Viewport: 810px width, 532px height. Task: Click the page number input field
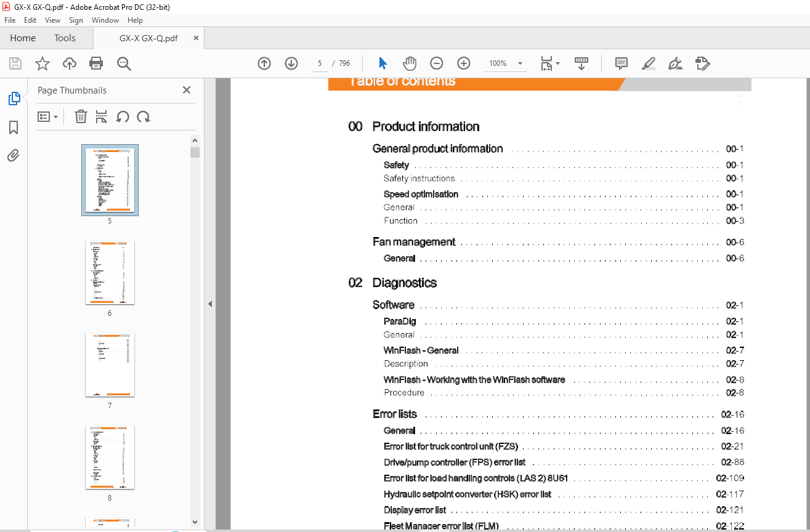tap(319, 63)
